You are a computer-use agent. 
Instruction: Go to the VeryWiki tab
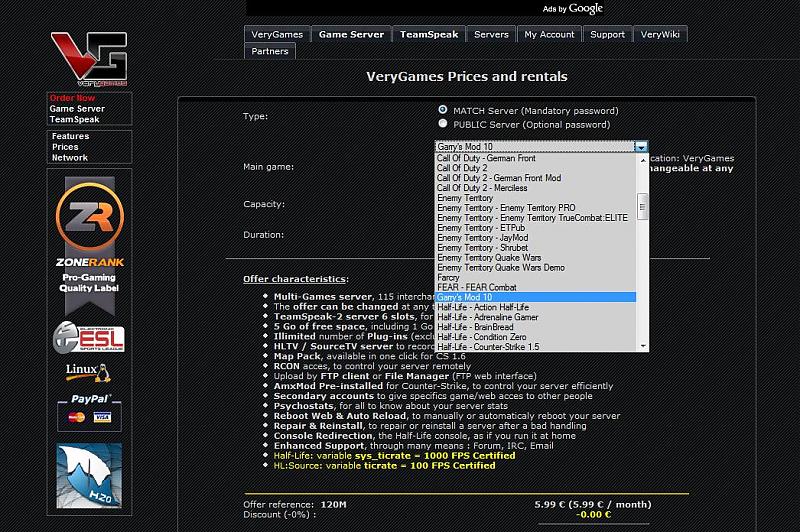point(660,34)
